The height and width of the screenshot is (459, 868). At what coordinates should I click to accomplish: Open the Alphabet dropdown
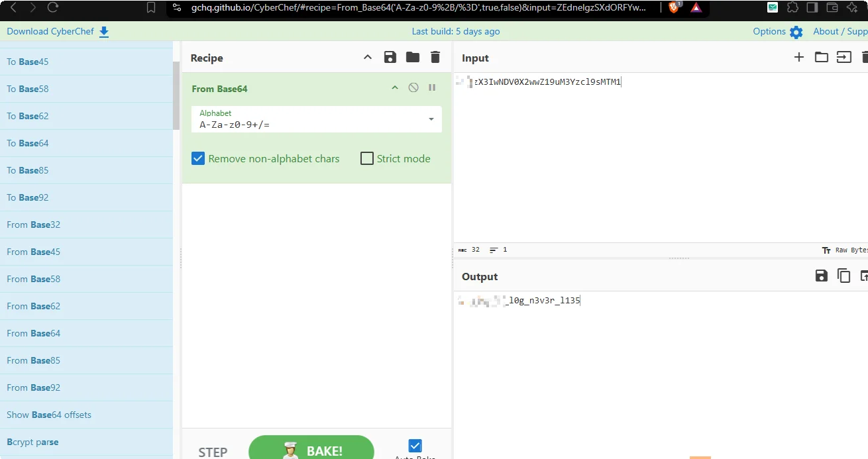317,119
